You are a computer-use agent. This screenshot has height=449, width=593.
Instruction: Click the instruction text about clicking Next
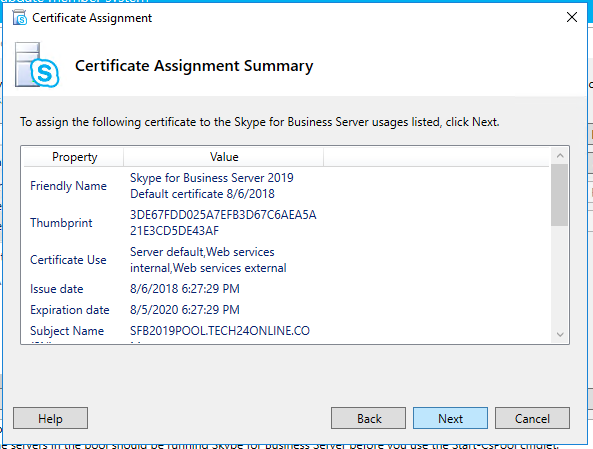point(259,122)
